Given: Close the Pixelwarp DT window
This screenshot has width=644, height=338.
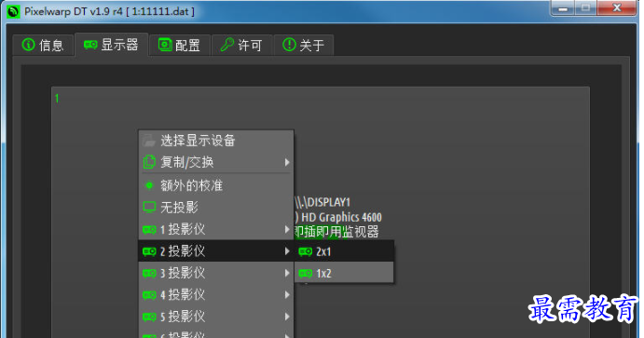Looking at the screenshot, I should point(616,8).
